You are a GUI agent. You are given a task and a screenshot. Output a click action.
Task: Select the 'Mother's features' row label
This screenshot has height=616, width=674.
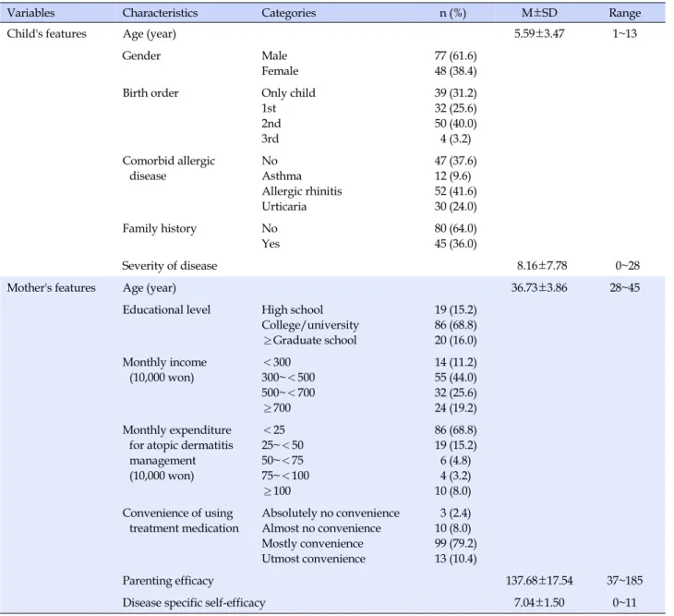tap(51, 287)
